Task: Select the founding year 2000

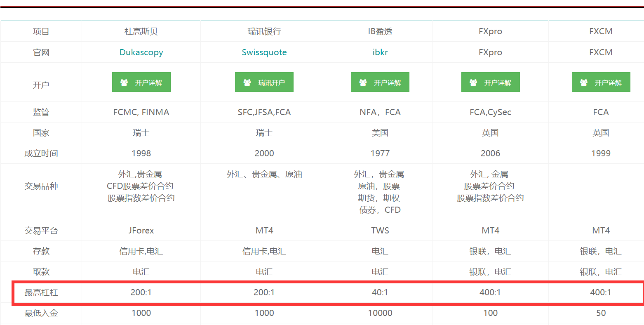Action: coord(264,153)
